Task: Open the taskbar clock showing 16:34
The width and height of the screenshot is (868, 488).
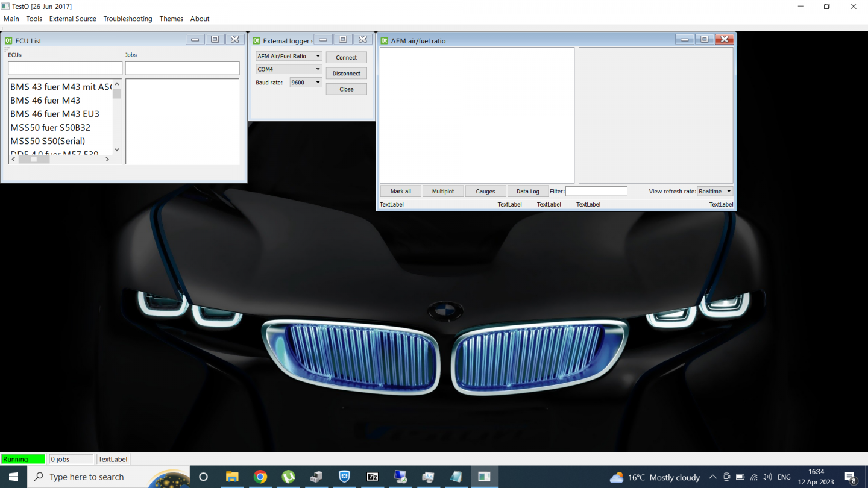Action: click(817, 477)
